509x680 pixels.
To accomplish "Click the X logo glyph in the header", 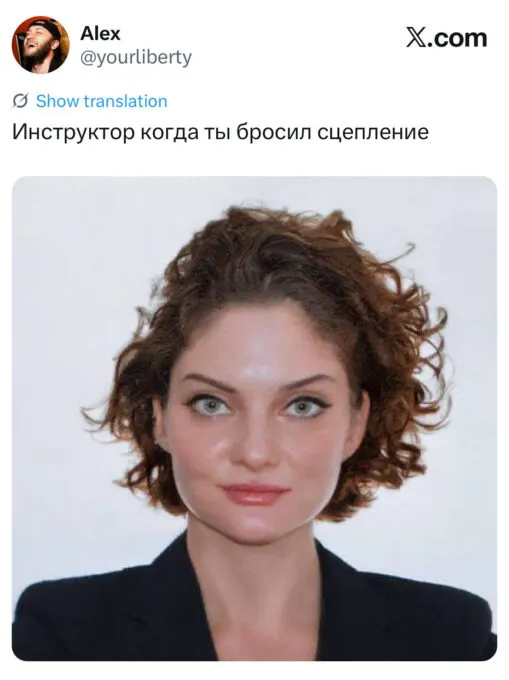I will click(416, 38).
